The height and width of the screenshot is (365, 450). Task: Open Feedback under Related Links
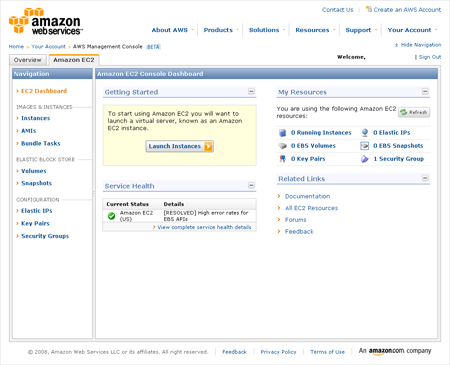point(299,231)
